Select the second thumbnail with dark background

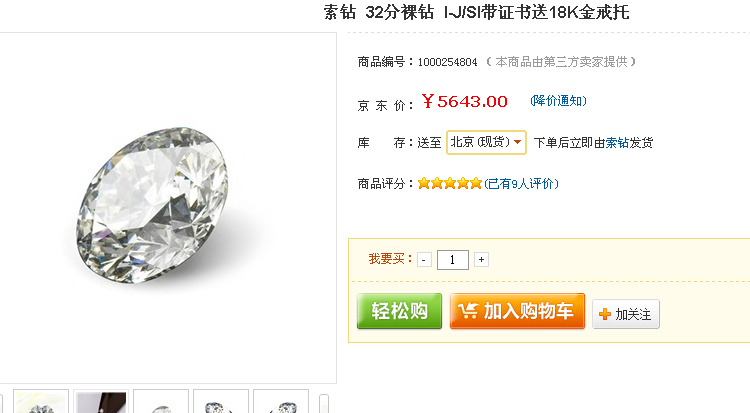[x=101, y=402]
